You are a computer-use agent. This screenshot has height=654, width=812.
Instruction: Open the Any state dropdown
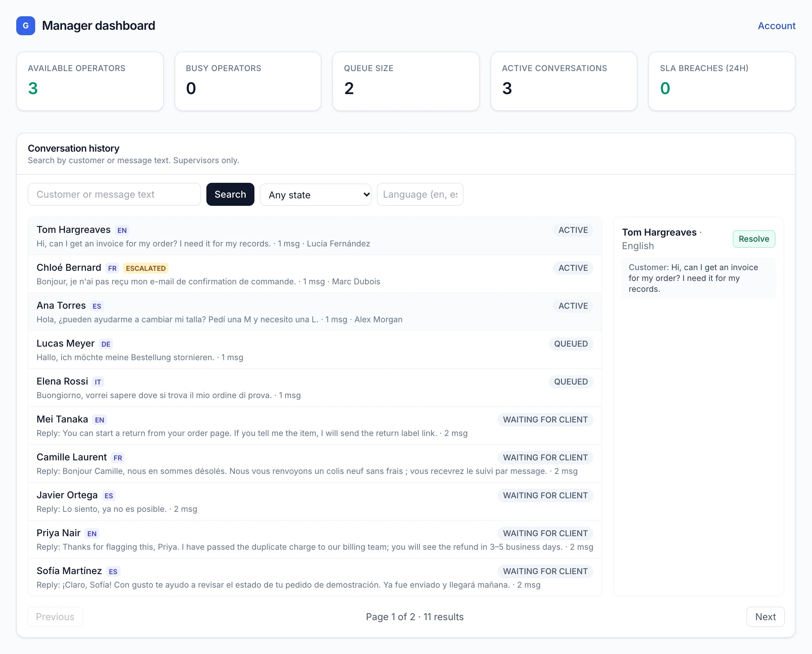coord(316,194)
